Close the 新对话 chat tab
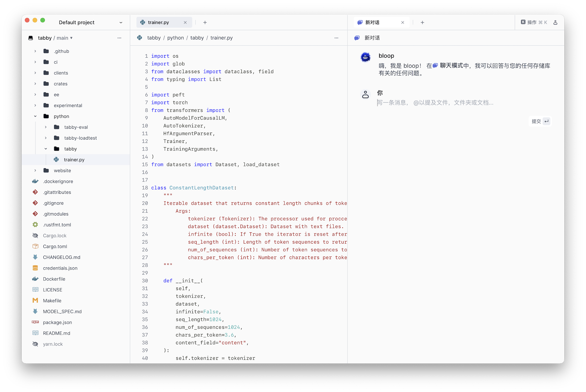Screen dimensions: 586x392 coord(403,23)
